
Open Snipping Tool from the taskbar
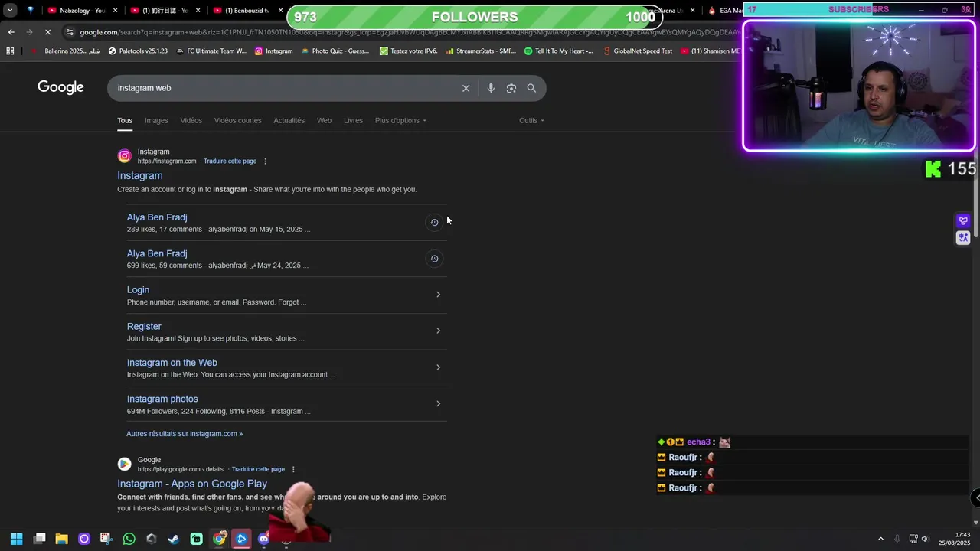click(106, 539)
